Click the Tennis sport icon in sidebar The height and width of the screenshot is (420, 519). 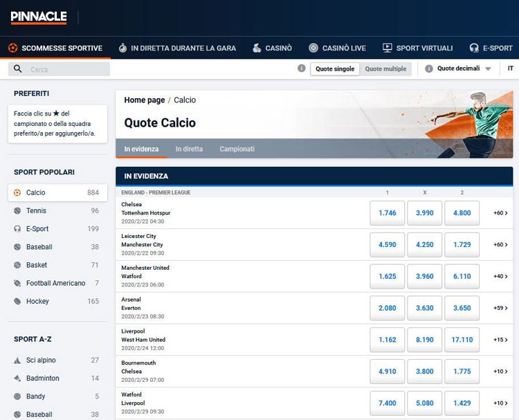tap(17, 211)
